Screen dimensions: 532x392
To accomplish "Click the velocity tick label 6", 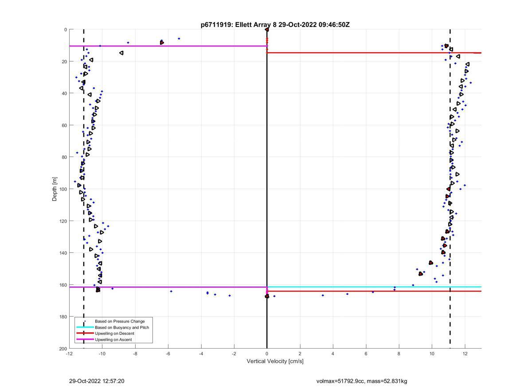I will click(366, 354).
